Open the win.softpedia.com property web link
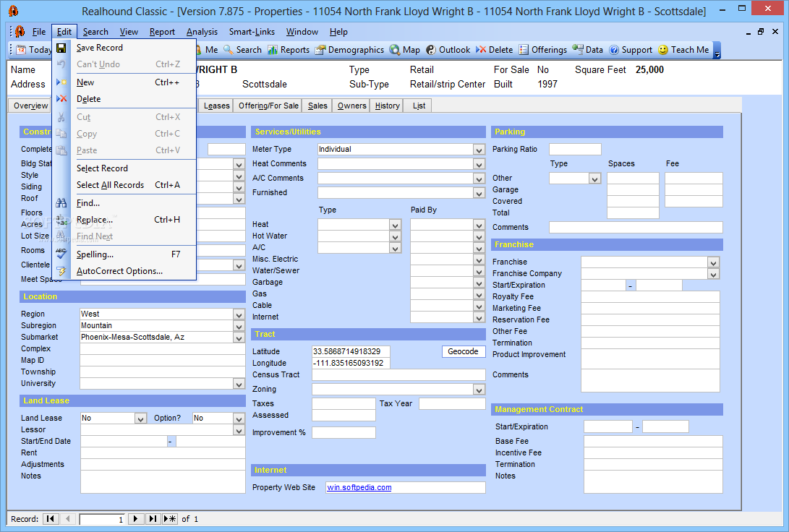The height and width of the screenshot is (532, 789). point(359,488)
